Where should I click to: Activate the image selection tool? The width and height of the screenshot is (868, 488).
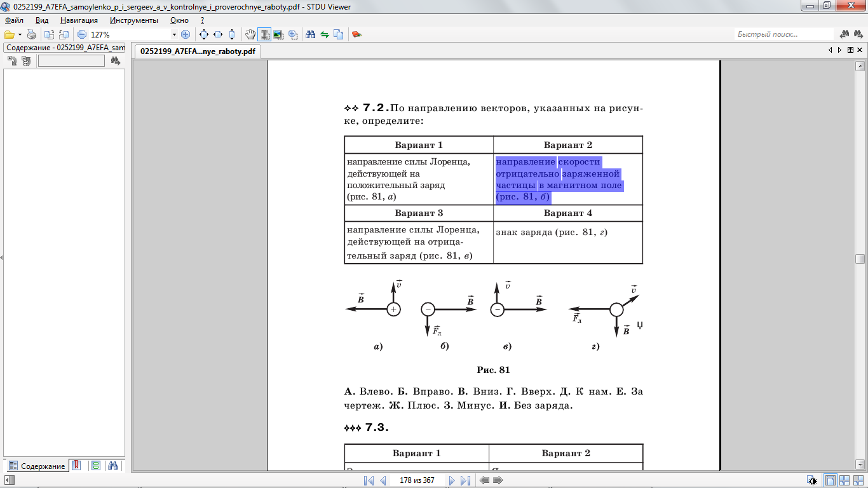pyautogui.click(x=279, y=34)
